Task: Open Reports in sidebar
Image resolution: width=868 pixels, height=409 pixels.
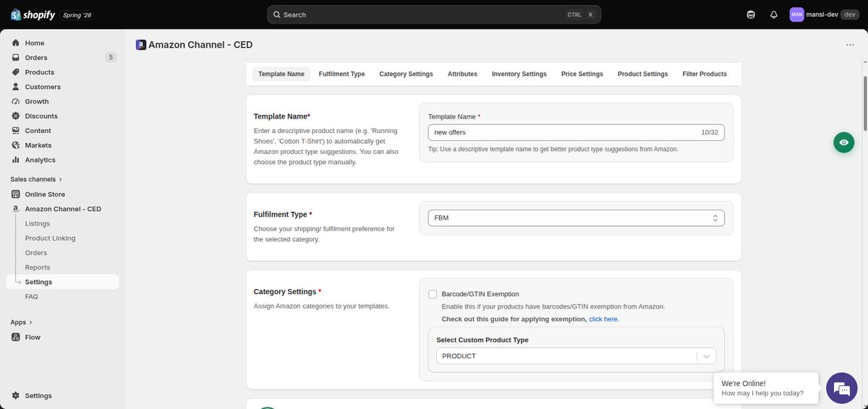Action: coord(38,267)
